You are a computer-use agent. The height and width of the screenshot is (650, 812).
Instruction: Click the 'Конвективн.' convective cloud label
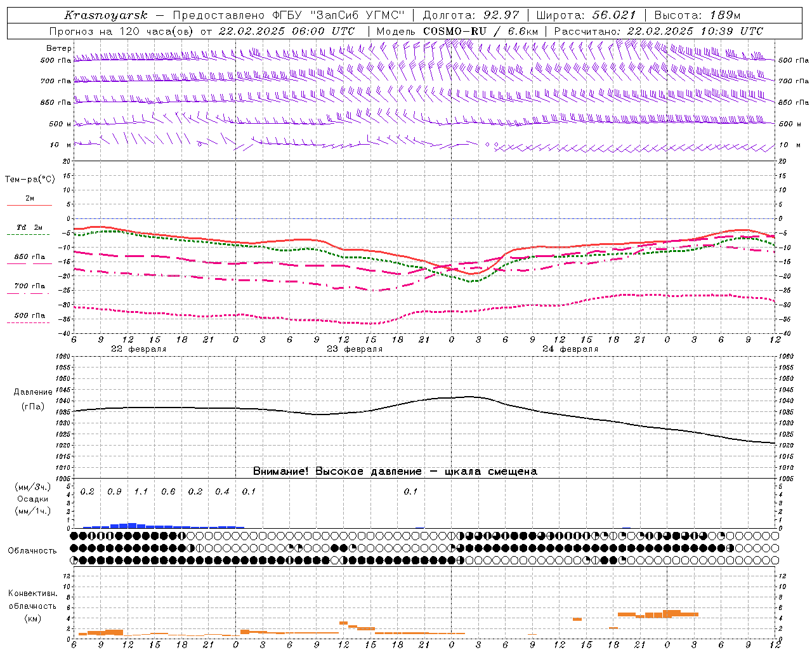coord(33,594)
